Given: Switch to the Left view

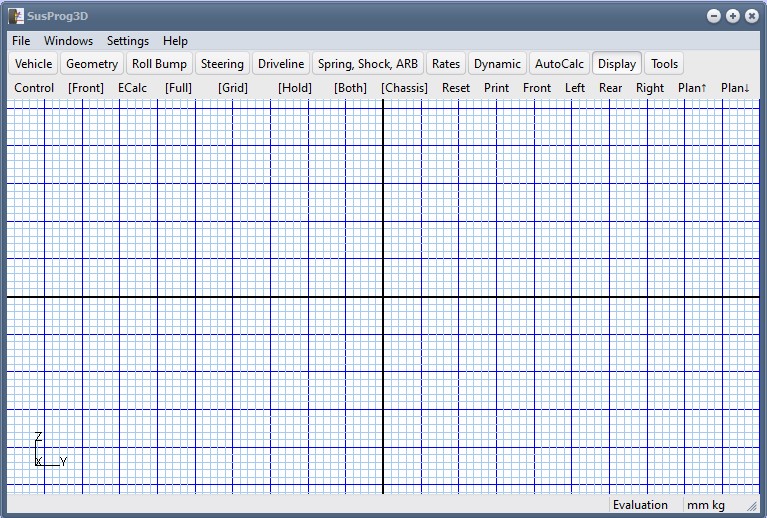Looking at the screenshot, I should point(575,88).
